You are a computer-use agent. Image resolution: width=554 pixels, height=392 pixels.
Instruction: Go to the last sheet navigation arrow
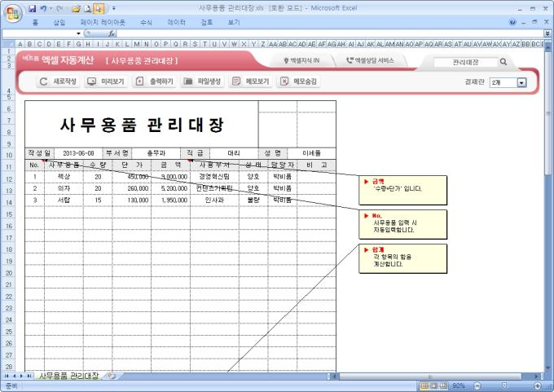coord(29,376)
